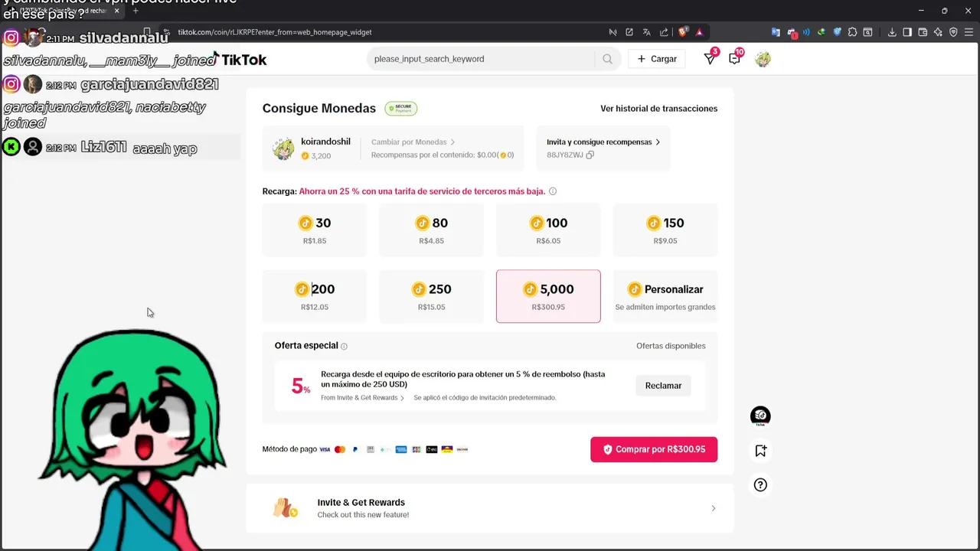Click the bookmark icon on right side

click(760, 451)
